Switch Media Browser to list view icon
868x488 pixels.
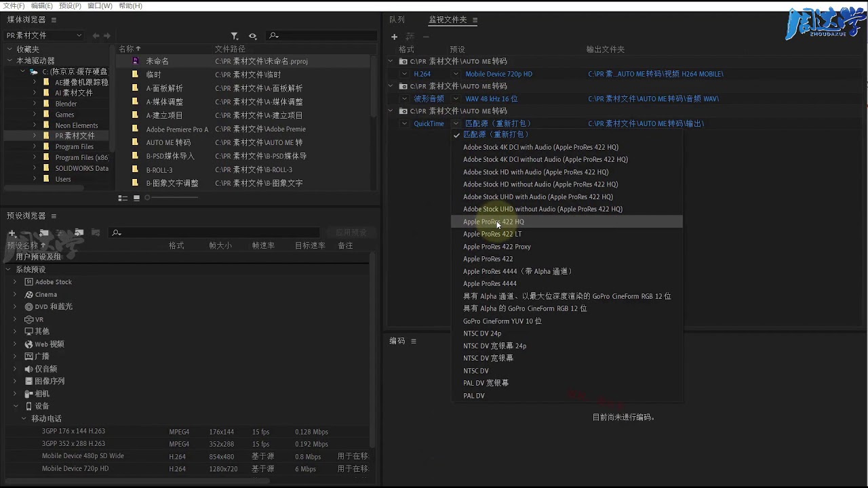pyautogui.click(x=123, y=198)
